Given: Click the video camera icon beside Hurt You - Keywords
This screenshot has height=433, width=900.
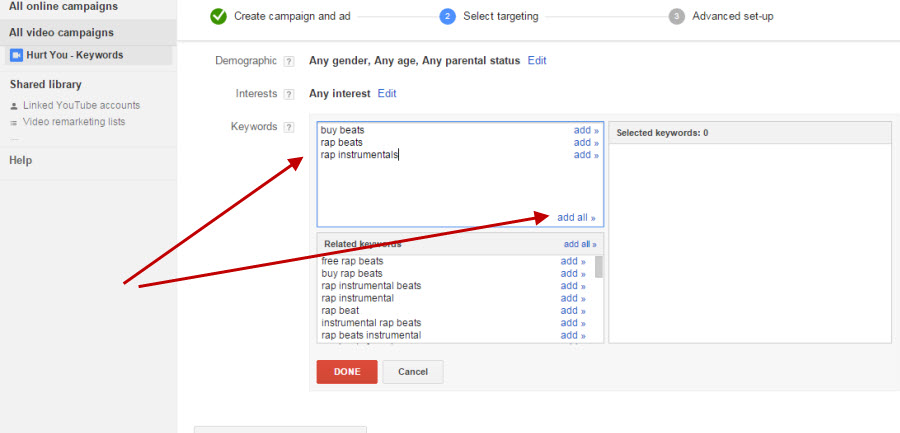Looking at the screenshot, I should pyautogui.click(x=17, y=55).
